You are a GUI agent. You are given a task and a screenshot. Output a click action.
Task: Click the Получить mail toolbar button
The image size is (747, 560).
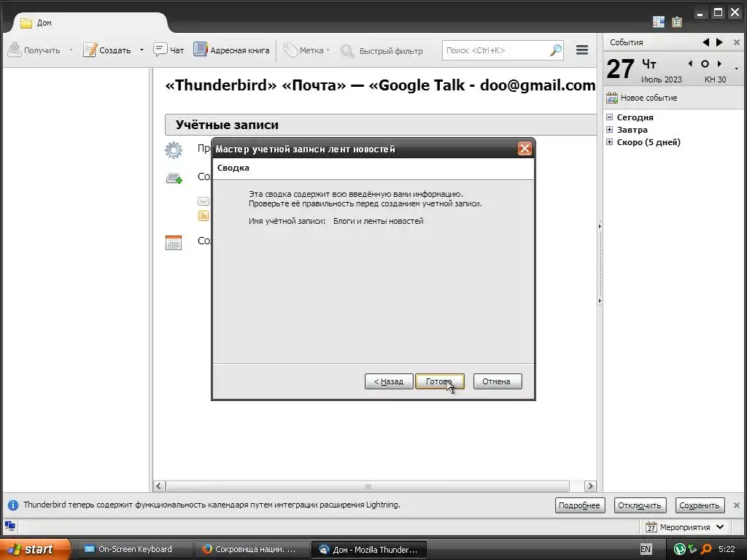point(34,50)
